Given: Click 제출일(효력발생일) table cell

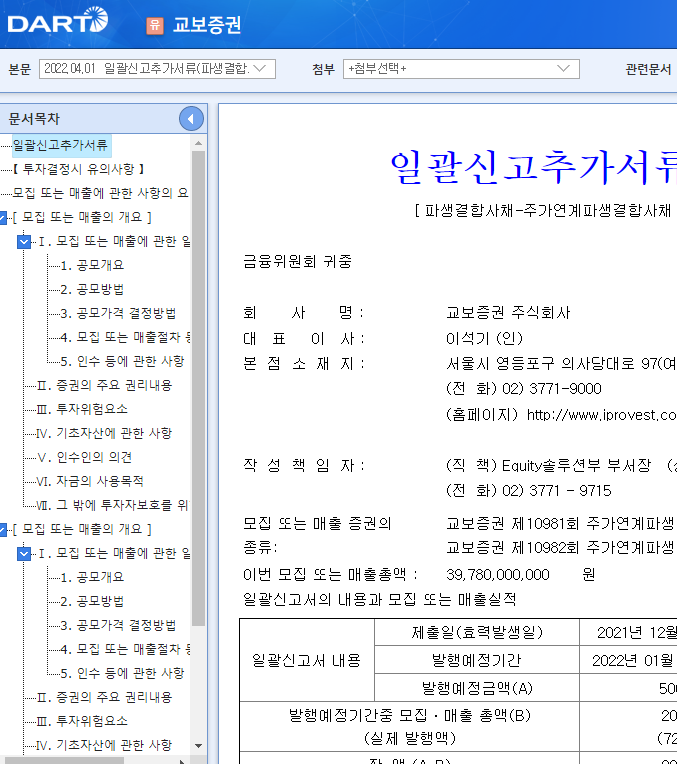Looking at the screenshot, I should (477, 632).
